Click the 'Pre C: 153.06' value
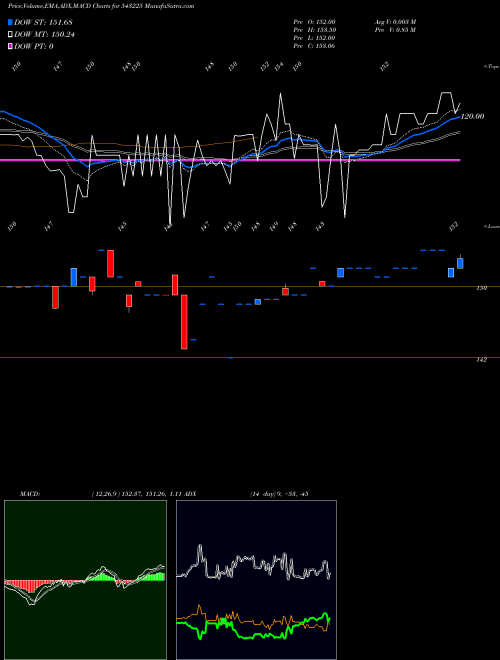 point(314,46)
